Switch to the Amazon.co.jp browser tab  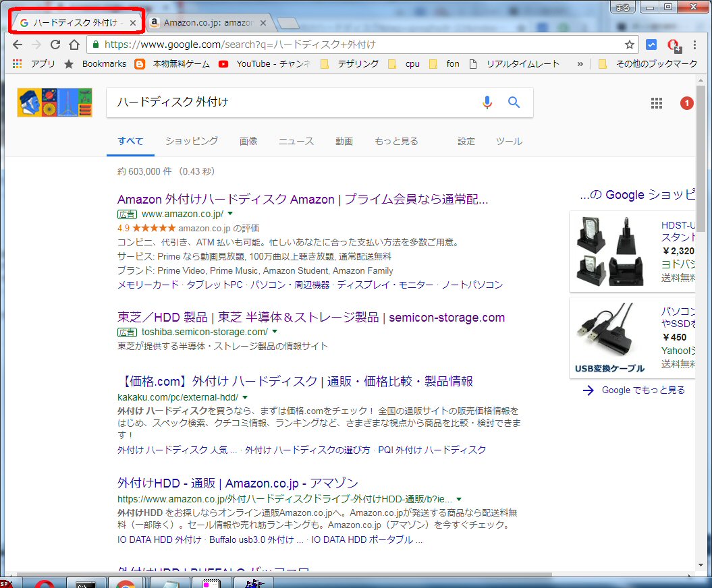[207, 22]
